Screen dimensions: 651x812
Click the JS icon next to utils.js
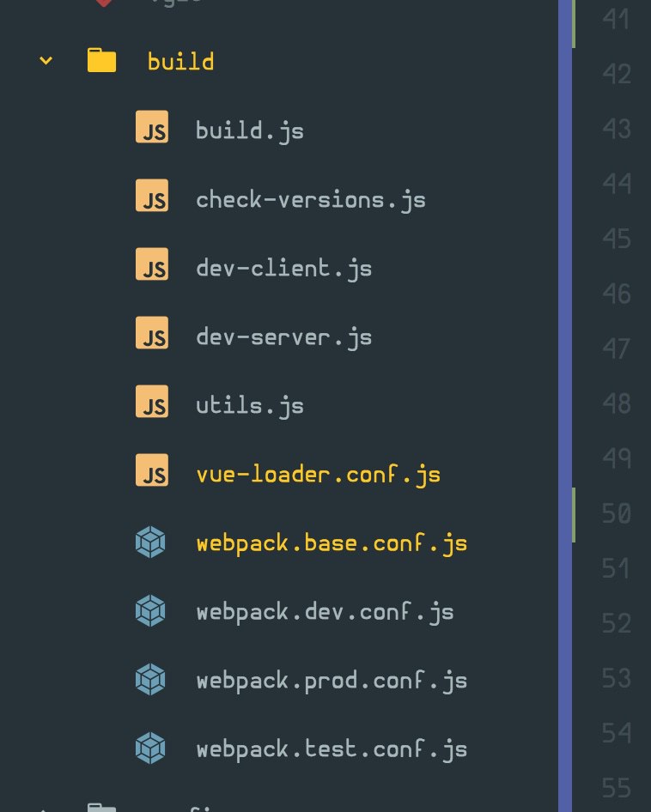152,404
